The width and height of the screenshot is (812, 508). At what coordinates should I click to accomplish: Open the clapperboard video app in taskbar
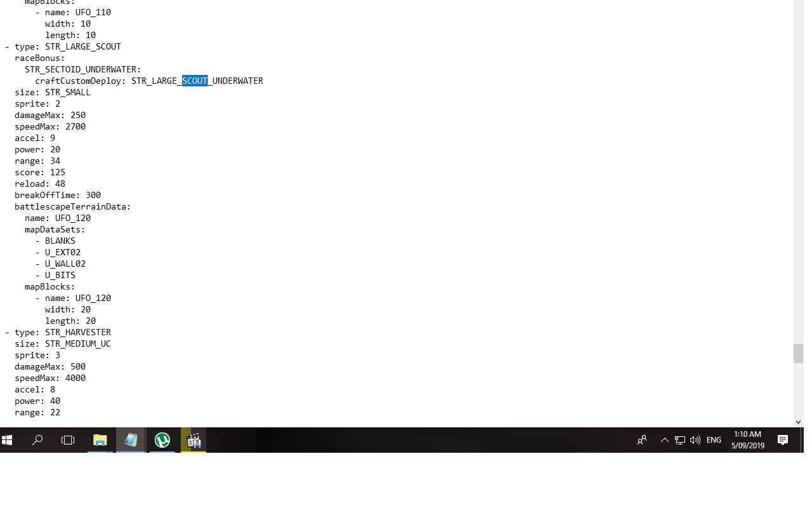[193, 439]
